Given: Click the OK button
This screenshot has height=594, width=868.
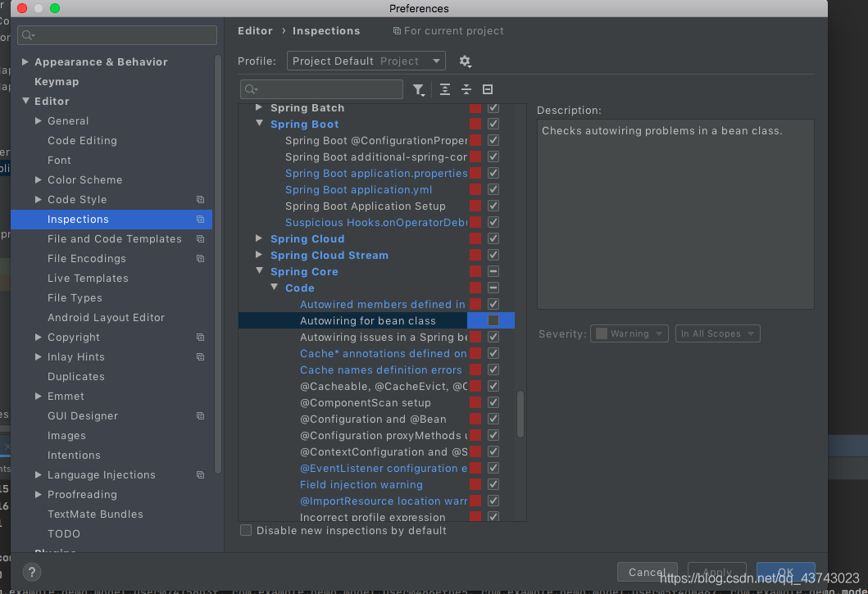Looking at the screenshot, I should click(x=784, y=572).
